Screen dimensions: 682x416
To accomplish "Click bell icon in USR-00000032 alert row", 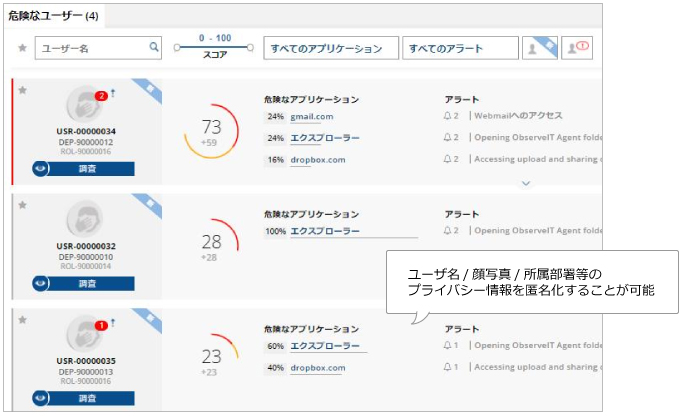I will (x=447, y=231).
